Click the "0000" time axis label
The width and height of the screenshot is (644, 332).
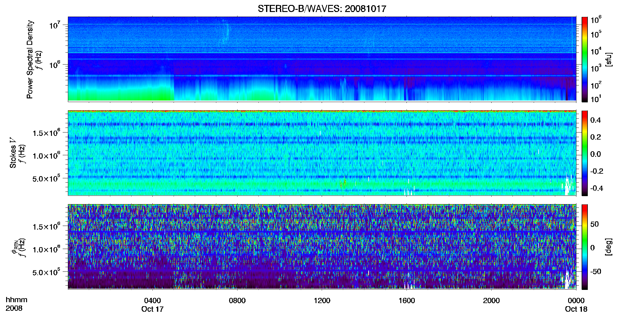(x=576, y=301)
